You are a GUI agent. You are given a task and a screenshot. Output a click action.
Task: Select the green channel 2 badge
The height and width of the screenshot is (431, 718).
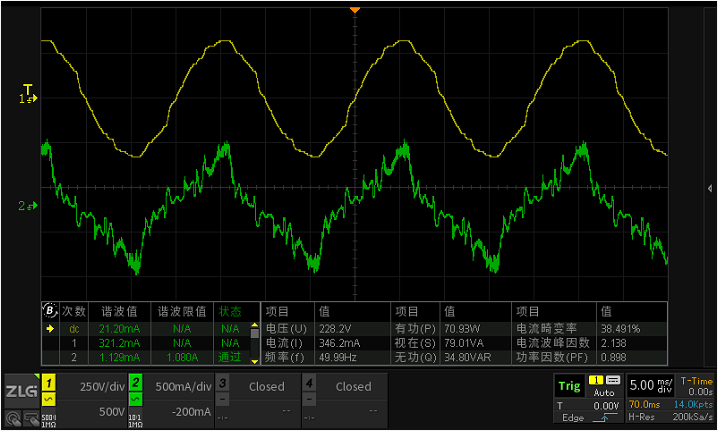pyautogui.click(x=136, y=382)
